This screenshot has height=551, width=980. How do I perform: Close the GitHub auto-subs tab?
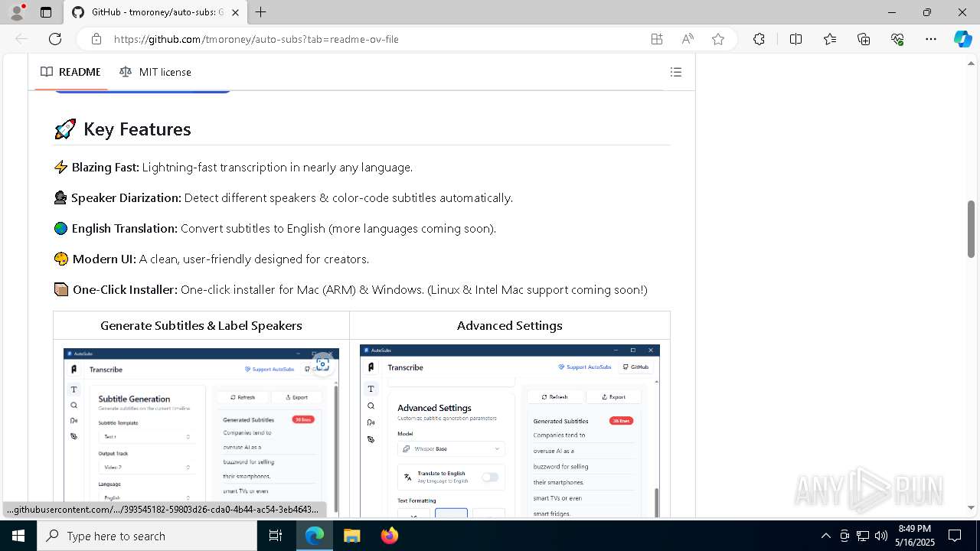coord(236,12)
